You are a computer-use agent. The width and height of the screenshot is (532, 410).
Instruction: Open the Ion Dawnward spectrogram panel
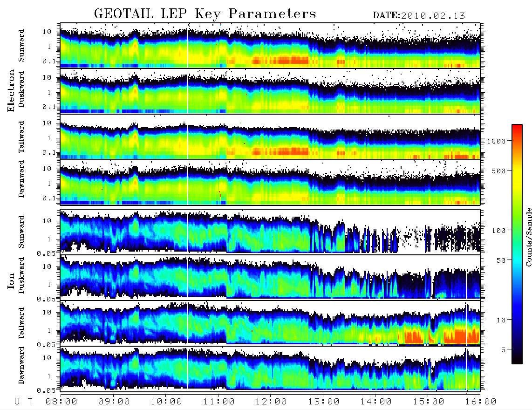coord(270,369)
